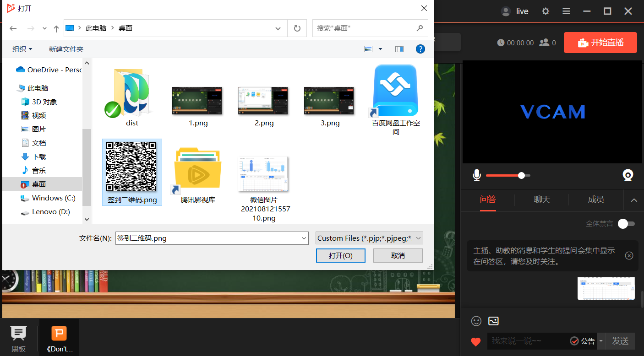
Task: Click the search magnifier icon
Action: point(420,28)
